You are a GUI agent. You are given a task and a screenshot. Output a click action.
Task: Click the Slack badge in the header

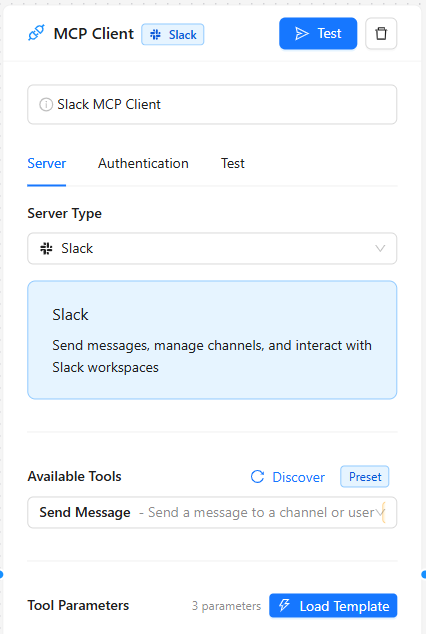tap(173, 34)
